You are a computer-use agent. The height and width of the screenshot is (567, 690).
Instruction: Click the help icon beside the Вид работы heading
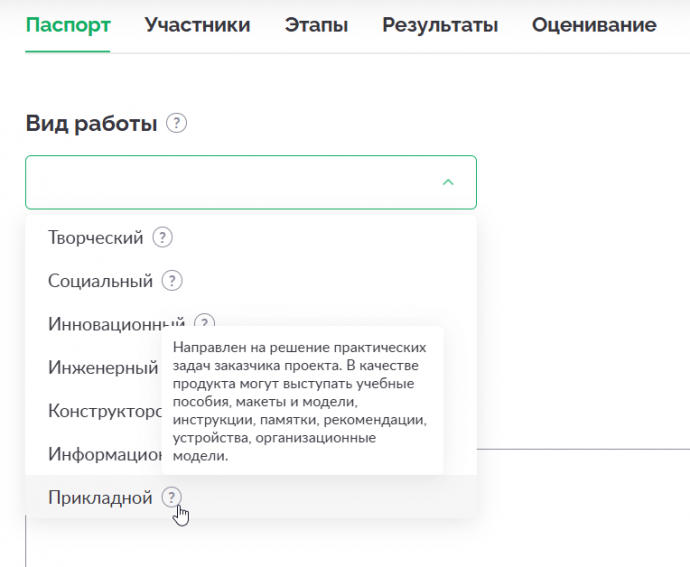[x=177, y=124]
